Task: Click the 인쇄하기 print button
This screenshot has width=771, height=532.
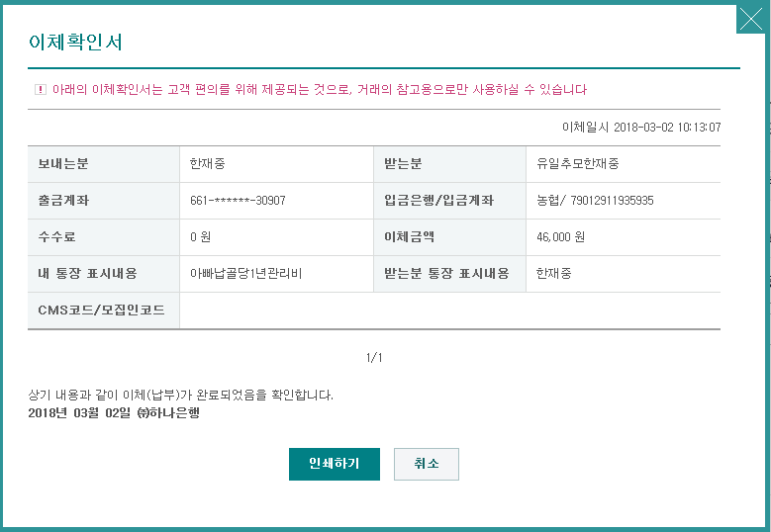Action: [334, 464]
